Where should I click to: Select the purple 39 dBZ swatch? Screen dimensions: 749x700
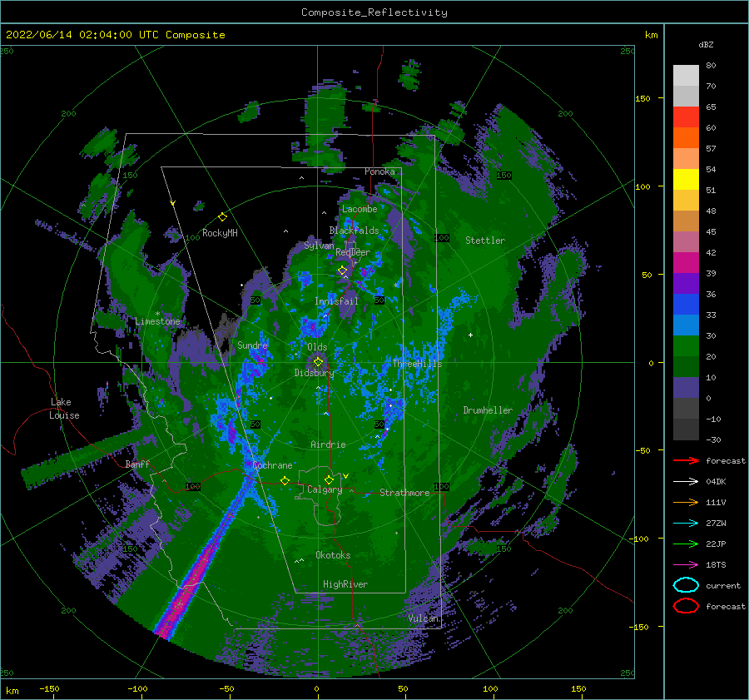coord(686,283)
